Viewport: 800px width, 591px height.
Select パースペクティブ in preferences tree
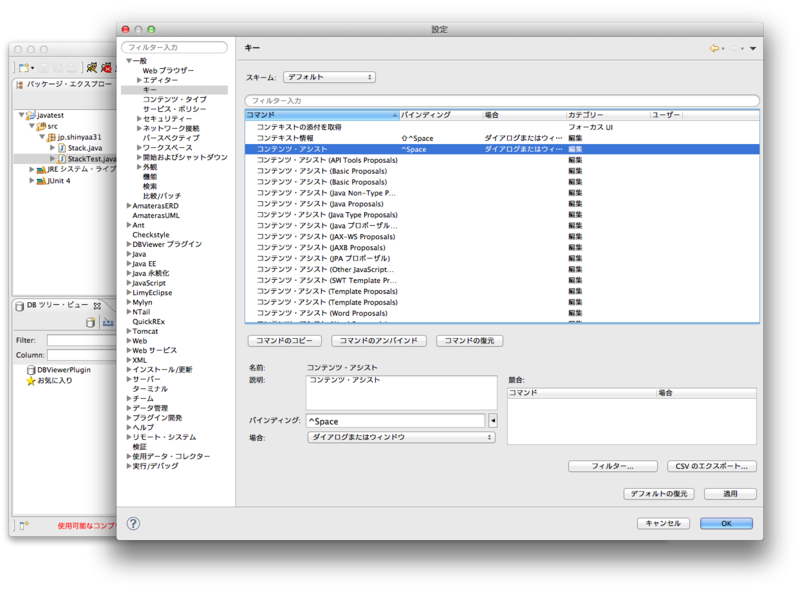[171, 138]
